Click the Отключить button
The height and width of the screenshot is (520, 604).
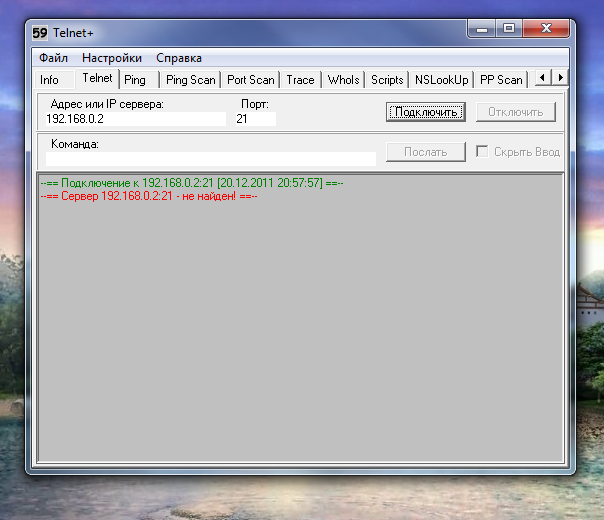click(x=516, y=112)
